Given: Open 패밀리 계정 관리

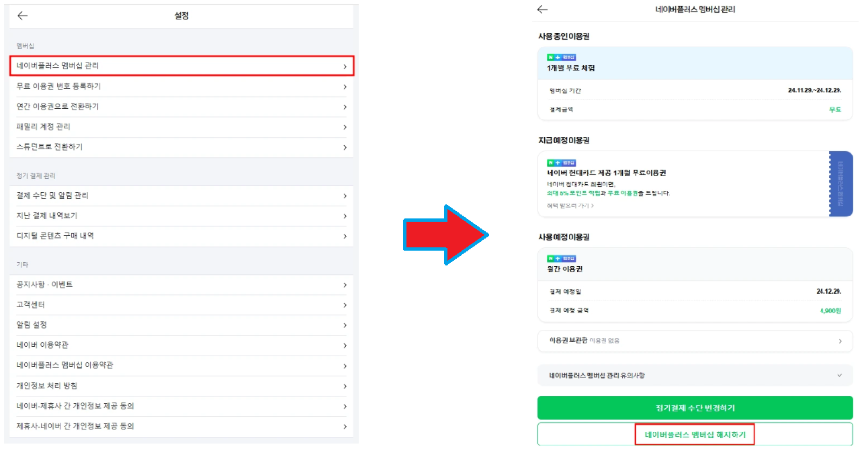Looking at the screenshot, I should point(181,127).
